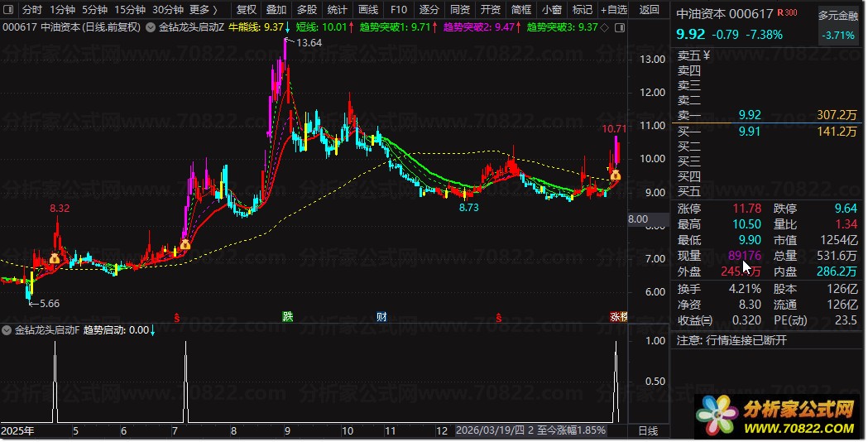Screen dimensions: 868x442
Task: Click the green 跌 event marker
Action: coord(287,316)
